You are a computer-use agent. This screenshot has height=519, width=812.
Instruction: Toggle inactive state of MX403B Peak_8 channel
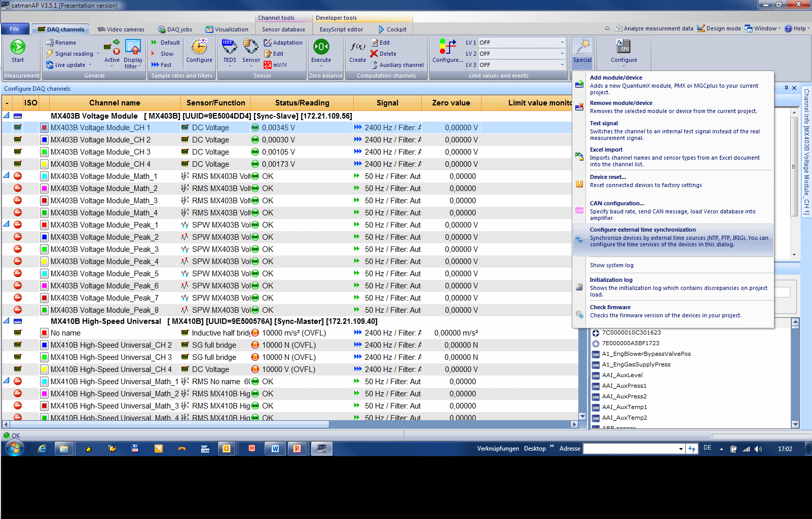coord(18,310)
